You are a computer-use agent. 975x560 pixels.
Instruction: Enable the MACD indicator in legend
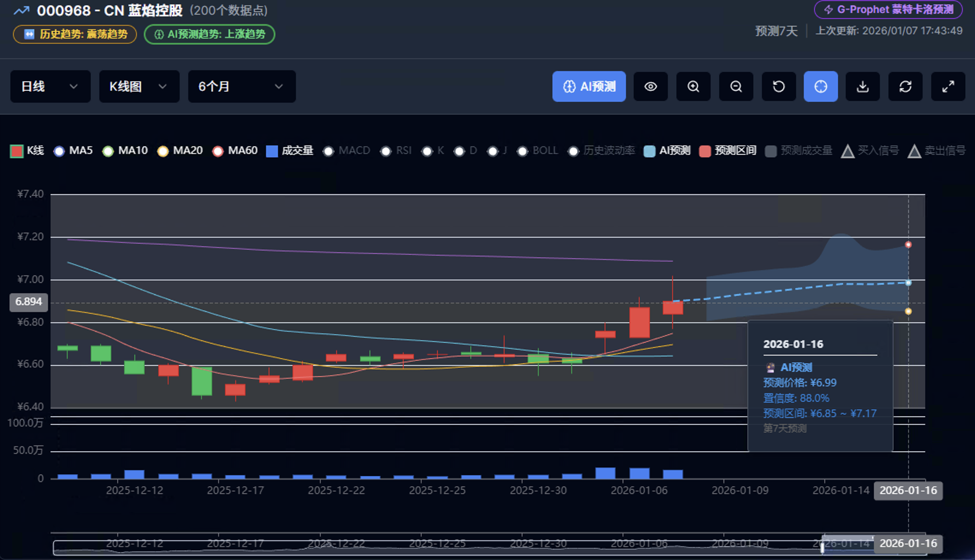point(346,150)
